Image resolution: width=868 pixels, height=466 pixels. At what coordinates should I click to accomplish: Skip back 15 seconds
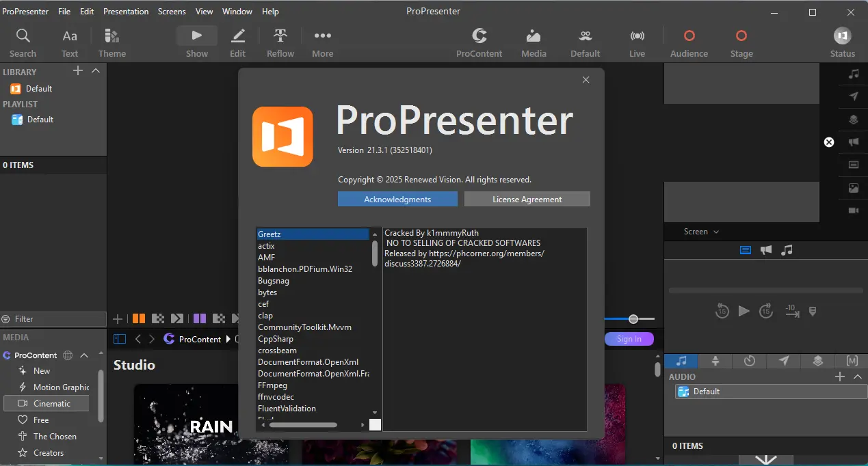(722, 311)
